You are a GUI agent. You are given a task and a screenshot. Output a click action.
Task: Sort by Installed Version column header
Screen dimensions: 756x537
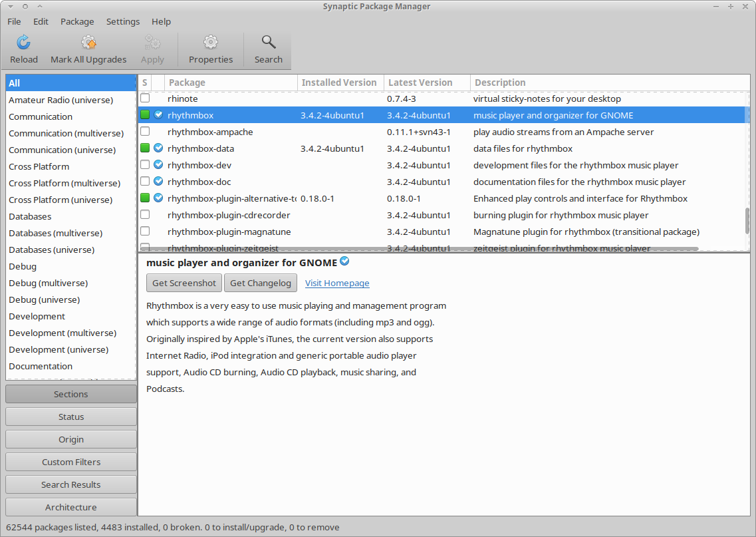coord(341,83)
